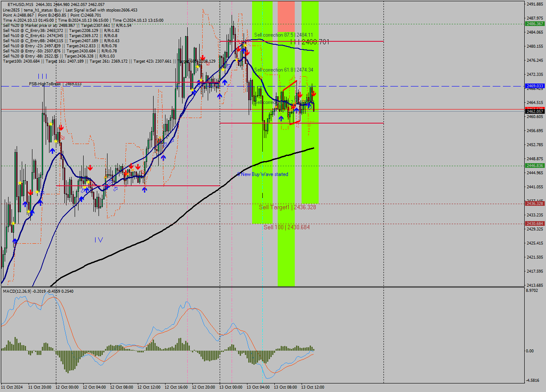Click the '13 Oct 12:00' time axis label
This screenshot has width=546, height=392.
313,387
